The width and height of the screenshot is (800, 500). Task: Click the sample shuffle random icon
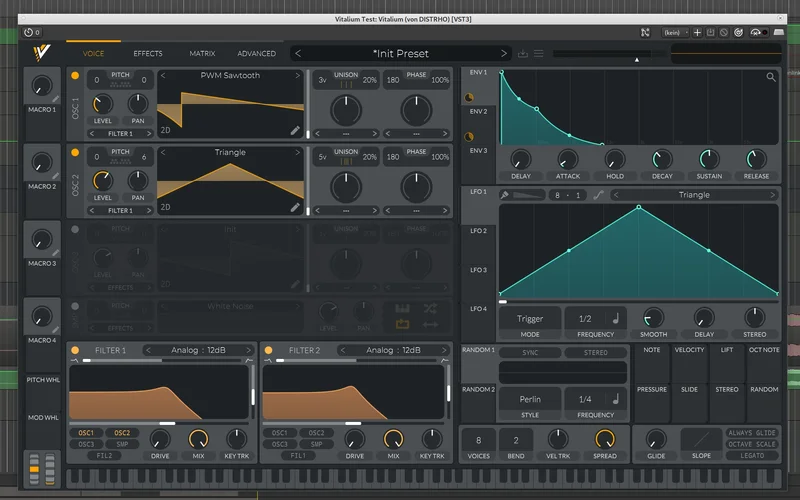[430, 309]
